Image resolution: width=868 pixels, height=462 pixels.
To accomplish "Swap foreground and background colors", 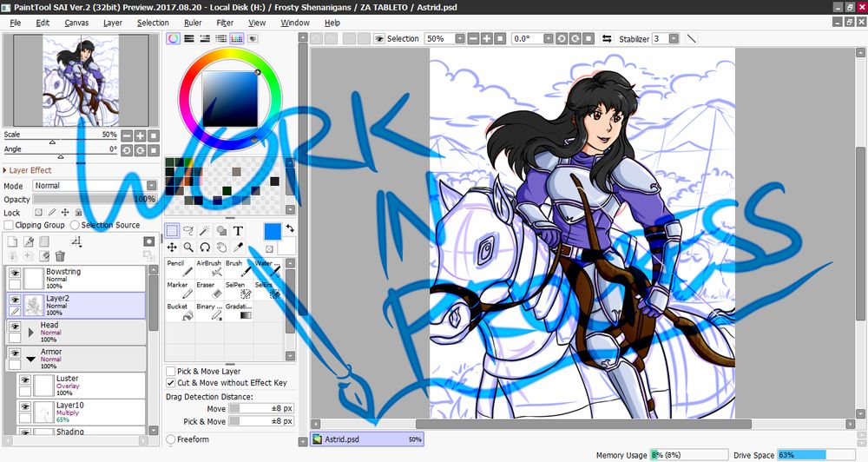I will tap(290, 228).
